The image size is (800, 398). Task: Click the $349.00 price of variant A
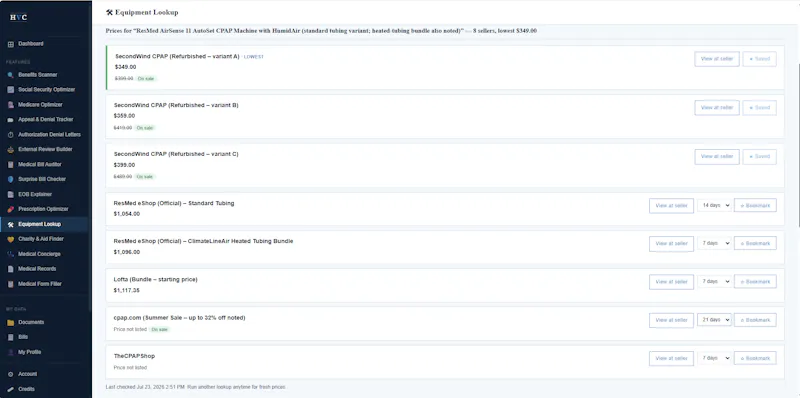click(126, 67)
